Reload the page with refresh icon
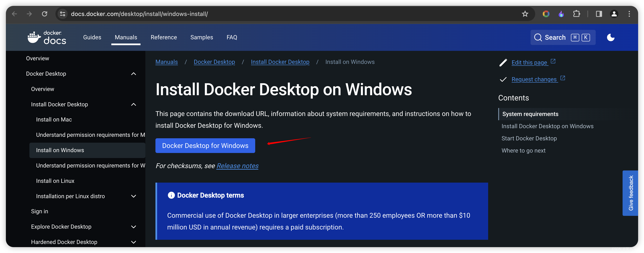This screenshot has height=253, width=644. (45, 14)
